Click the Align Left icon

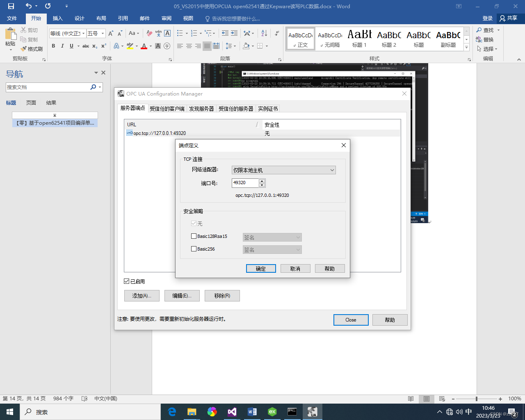[x=180, y=46]
